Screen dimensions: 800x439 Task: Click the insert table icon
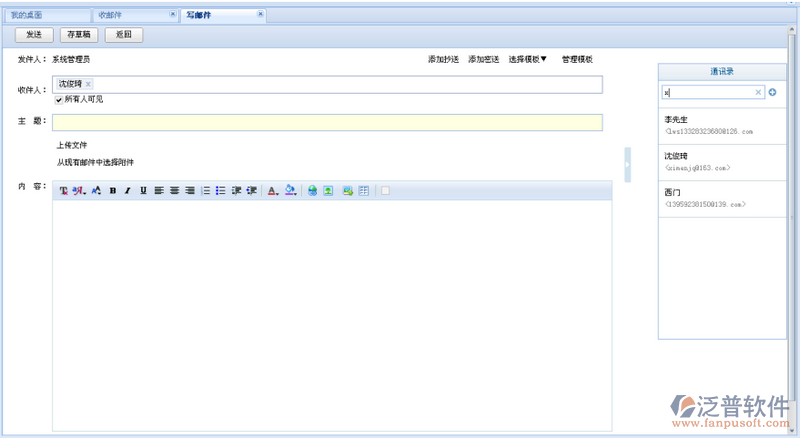click(x=364, y=190)
